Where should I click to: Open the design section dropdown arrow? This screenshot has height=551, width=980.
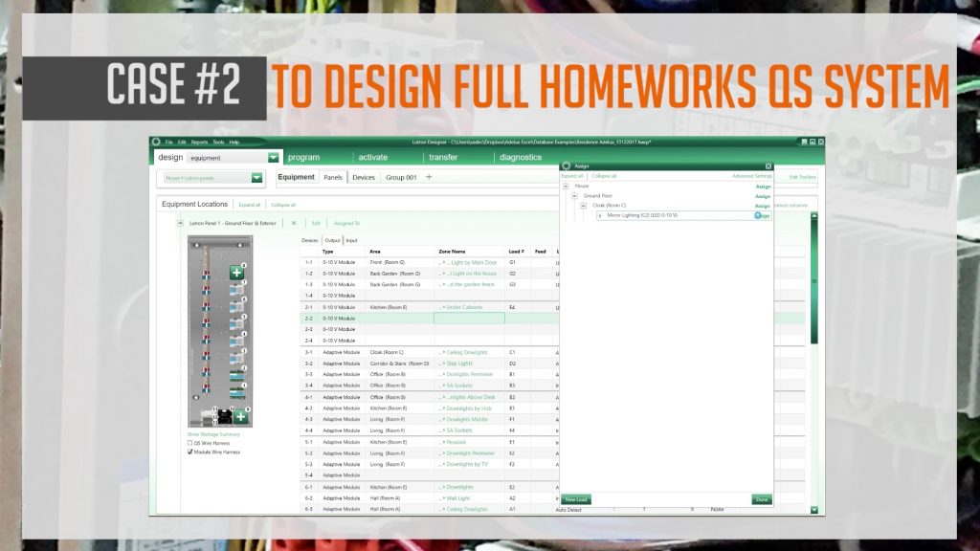point(273,158)
